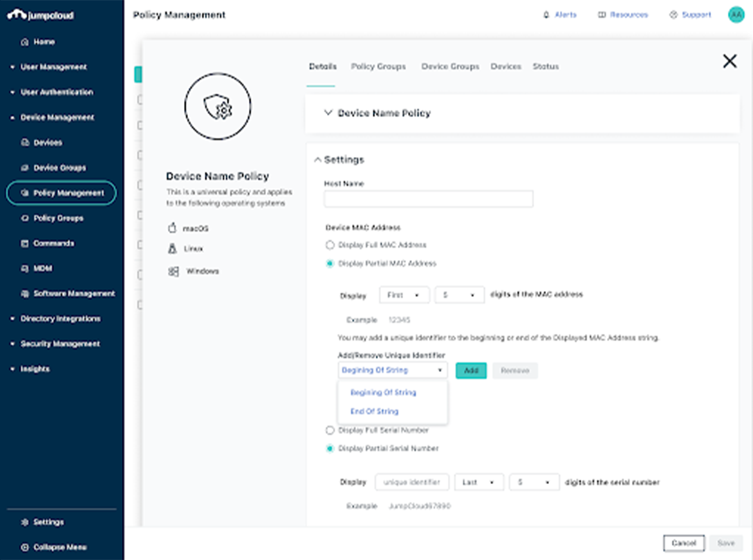Expand the User Management section
The image size is (753, 560).
(12, 67)
